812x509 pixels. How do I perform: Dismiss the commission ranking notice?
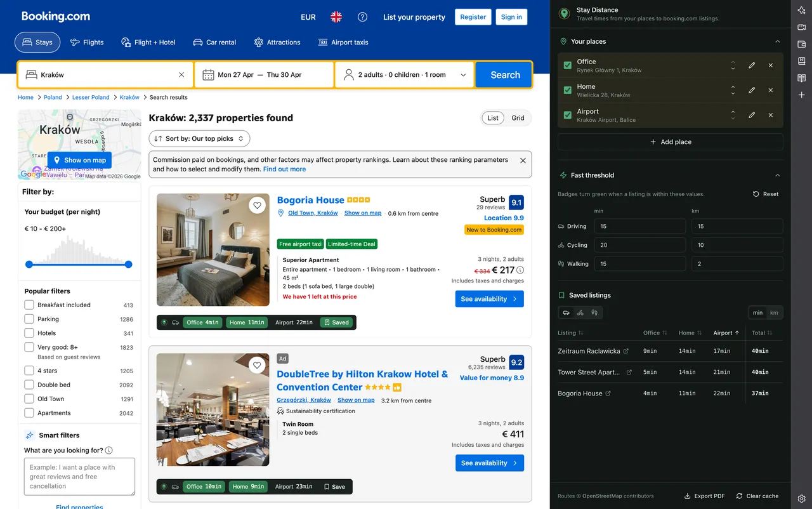[x=523, y=161]
